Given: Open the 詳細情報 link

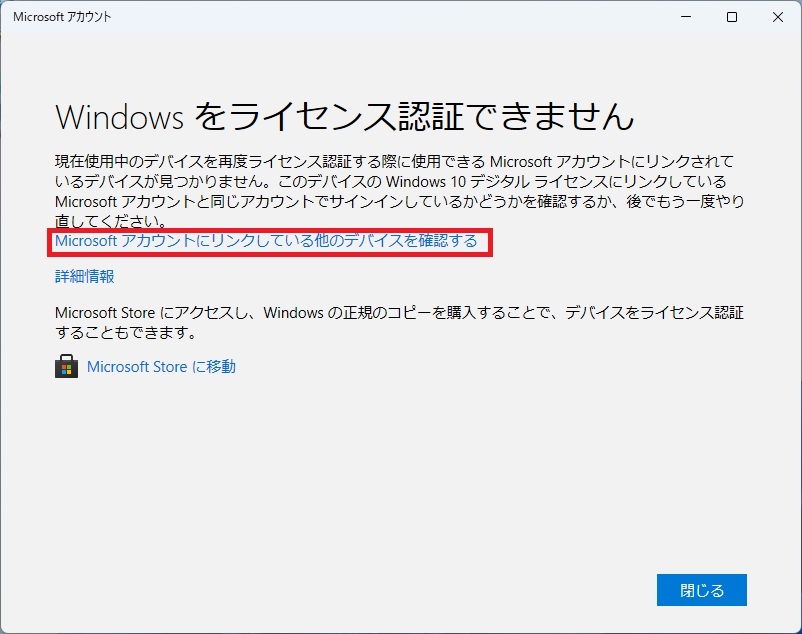Looking at the screenshot, I should 84,277.
